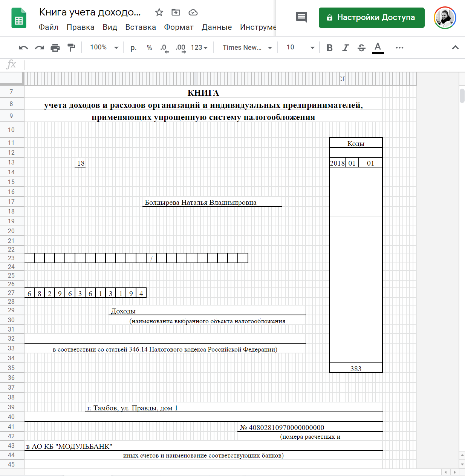Activate the paint format roller tool
Viewport: 465px width, 476px height.
click(71, 48)
